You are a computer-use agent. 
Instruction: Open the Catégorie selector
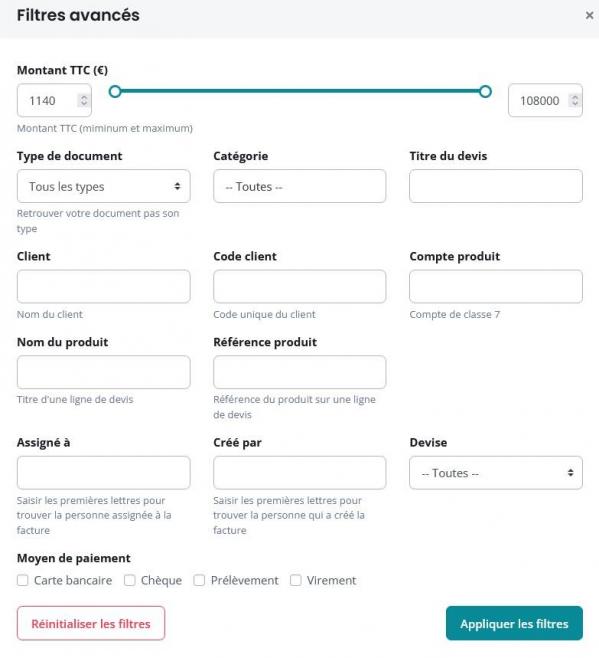tap(299, 186)
